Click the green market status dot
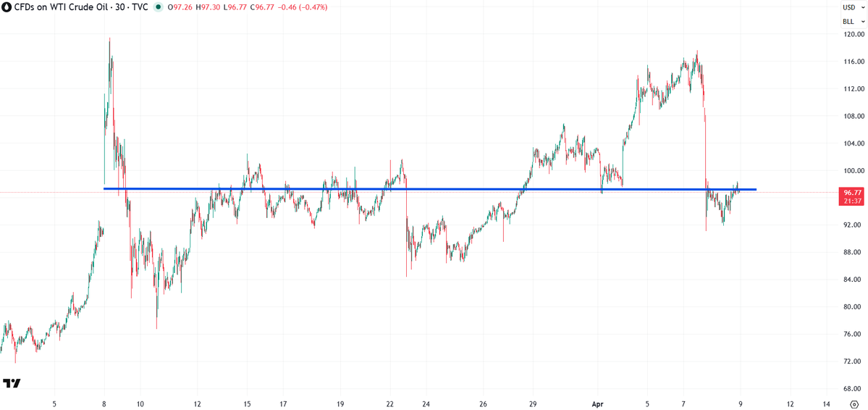The image size is (868, 410). [159, 8]
